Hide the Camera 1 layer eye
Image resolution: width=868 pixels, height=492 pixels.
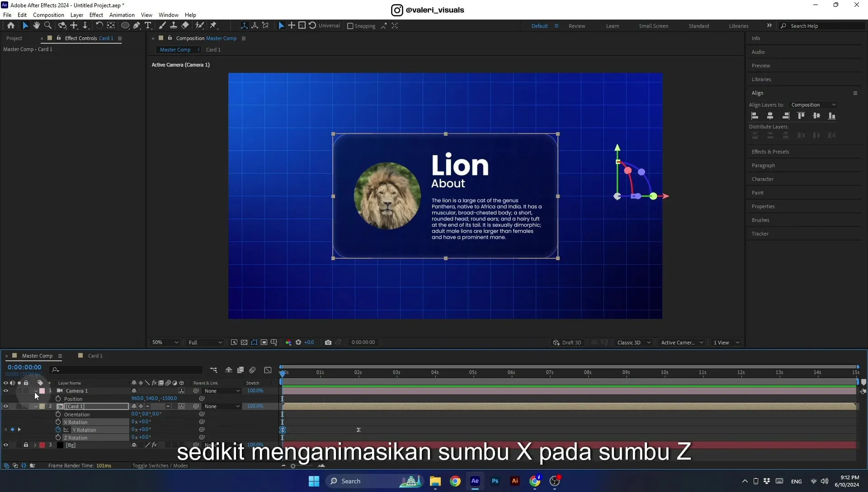click(6, 391)
